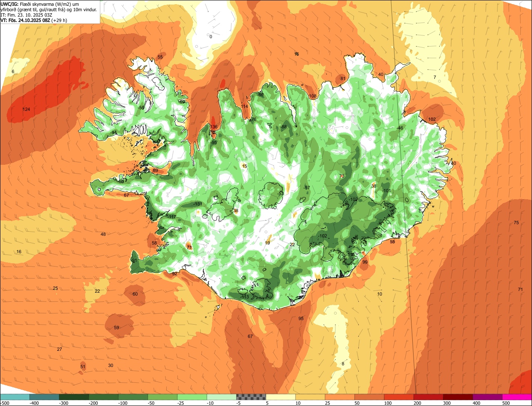
Task: Click the map value '101'
Action: click(x=387, y=191)
